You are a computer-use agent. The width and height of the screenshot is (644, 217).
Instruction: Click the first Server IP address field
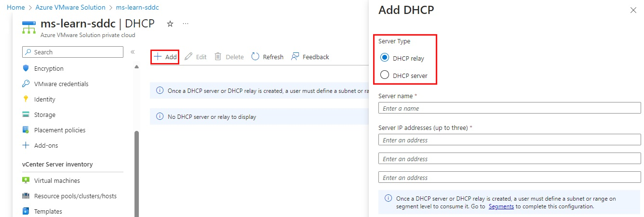(x=510, y=140)
